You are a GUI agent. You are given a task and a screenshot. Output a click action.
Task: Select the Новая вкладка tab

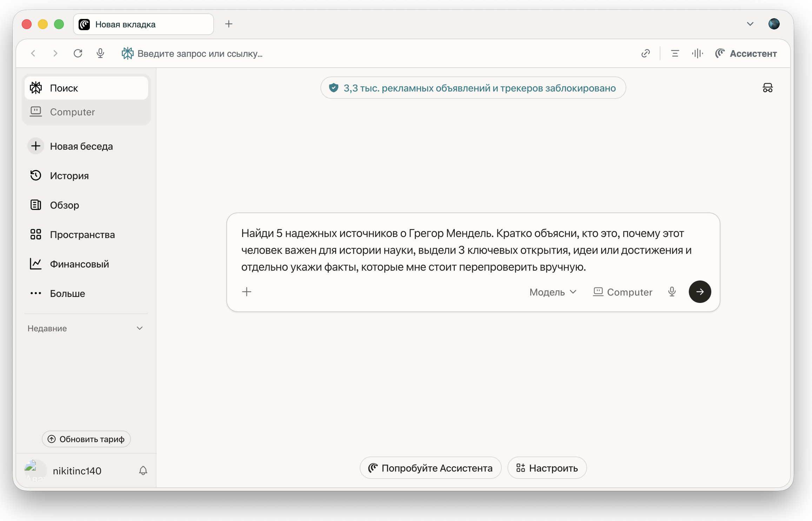click(x=144, y=24)
